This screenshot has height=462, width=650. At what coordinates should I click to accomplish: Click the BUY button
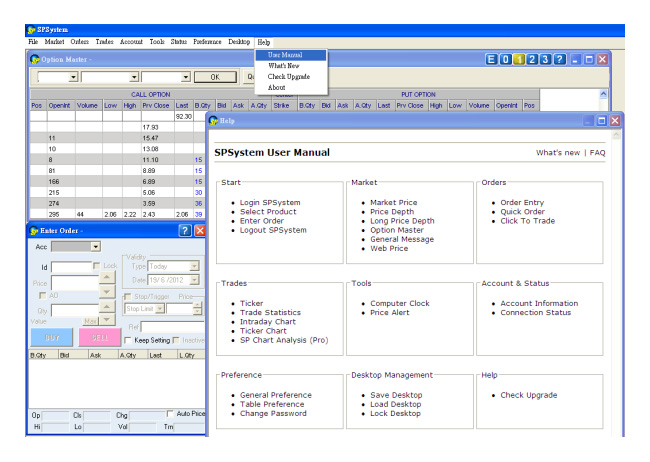(52, 337)
